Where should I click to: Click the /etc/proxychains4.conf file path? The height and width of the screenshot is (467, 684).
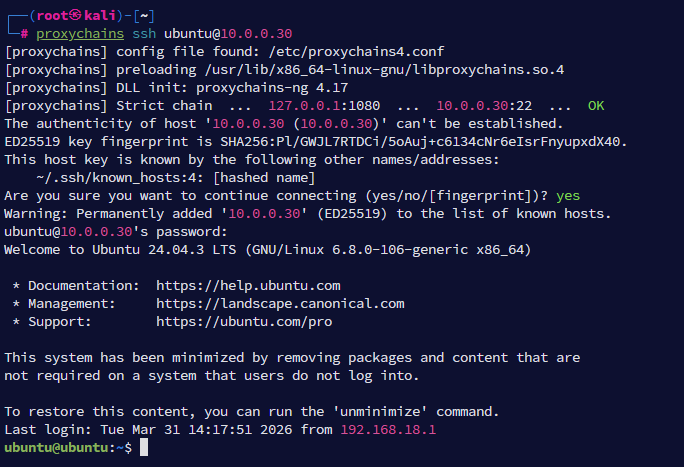pos(358,51)
